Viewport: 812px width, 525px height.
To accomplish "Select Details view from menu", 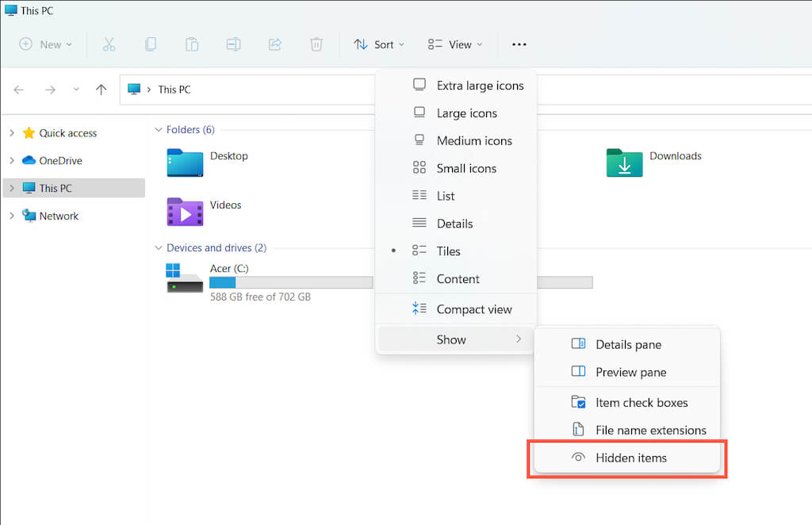I will click(454, 224).
